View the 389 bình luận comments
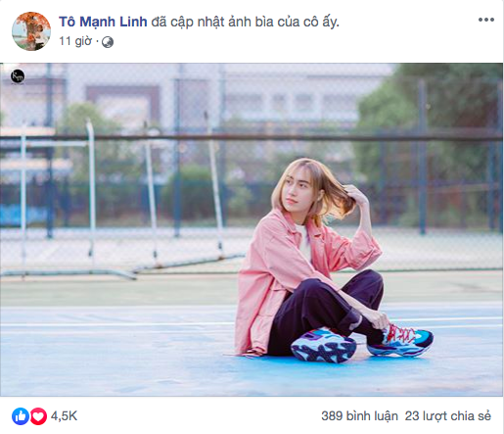504x434 pixels. [359, 416]
